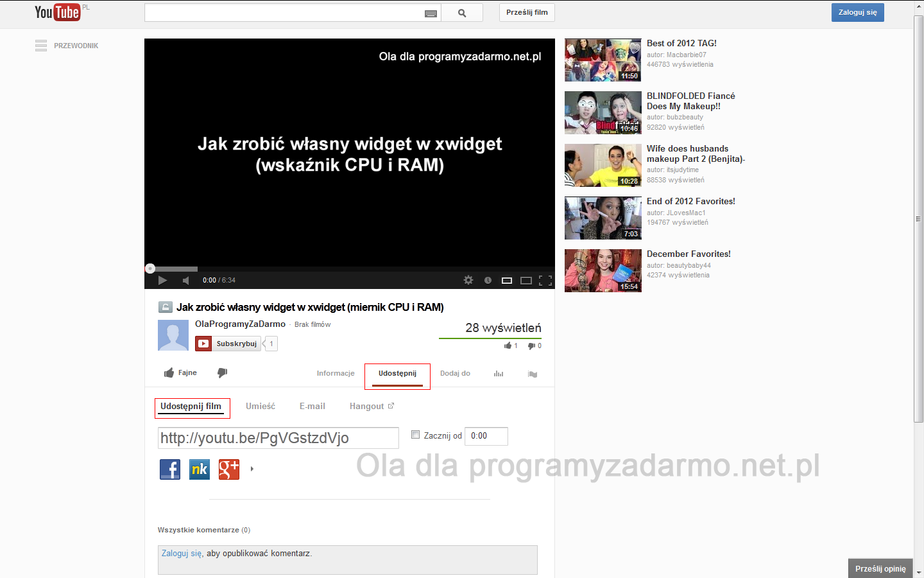The width and height of the screenshot is (924, 578).
Task: Click the scrollbar down arrow
Action: point(918,572)
